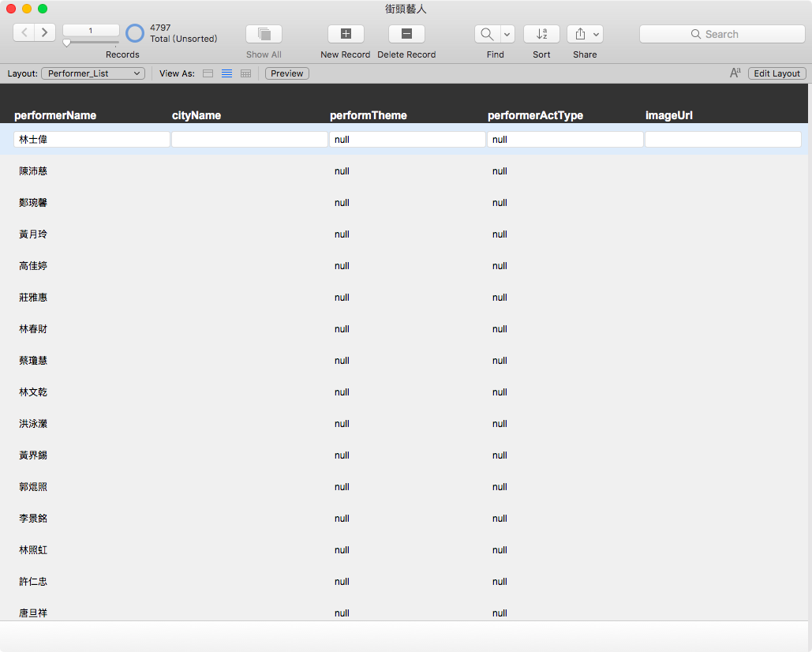Click the Share icon
812x652 pixels.
coord(580,34)
